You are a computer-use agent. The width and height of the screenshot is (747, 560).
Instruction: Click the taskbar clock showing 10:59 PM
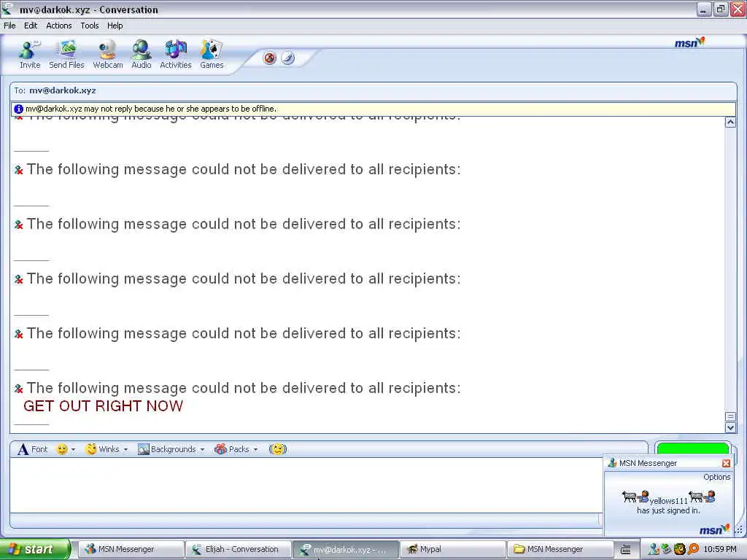coord(720,549)
